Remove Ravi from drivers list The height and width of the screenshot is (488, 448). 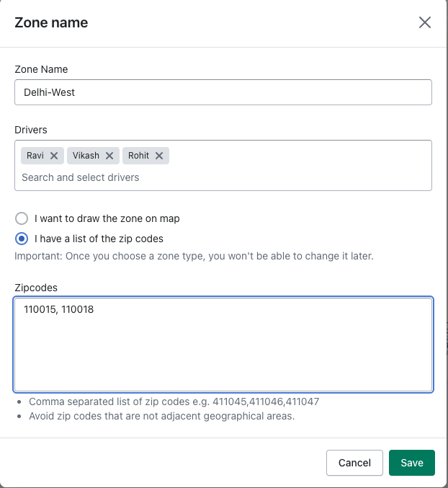click(54, 156)
